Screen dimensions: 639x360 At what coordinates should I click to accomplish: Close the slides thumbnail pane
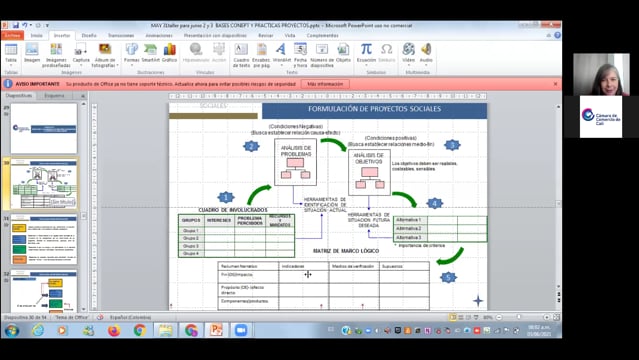[83, 96]
